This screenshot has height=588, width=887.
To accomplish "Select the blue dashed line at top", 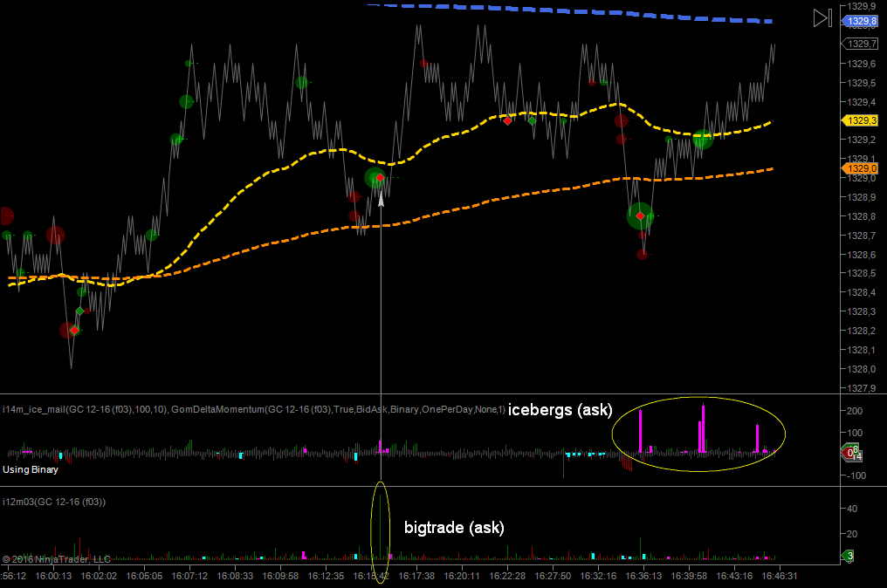I will (x=611, y=12).
